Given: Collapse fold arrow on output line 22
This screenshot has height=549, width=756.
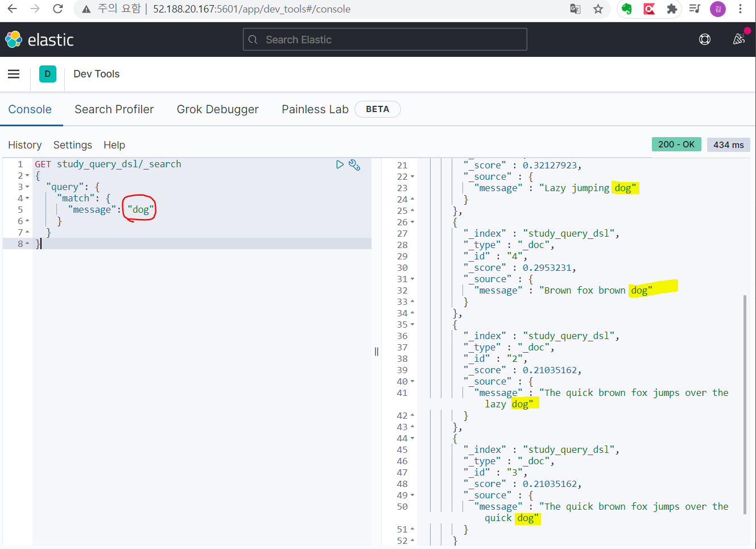Looking at the screenshot, I should click(412, 177).
